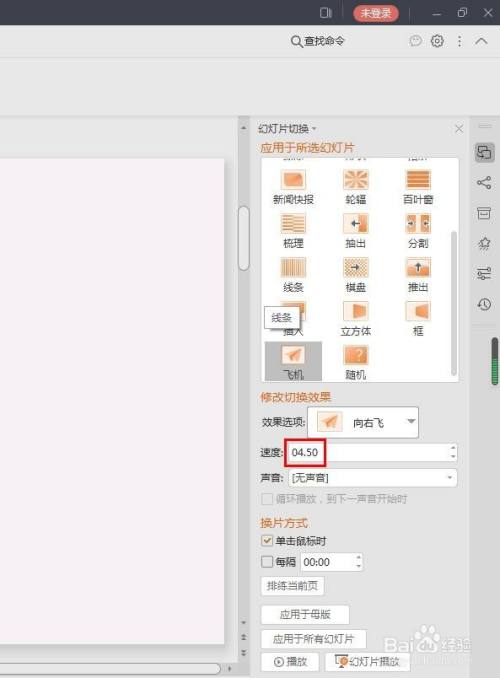Open the slide transition sidebar icon

(x=484, y=152)
